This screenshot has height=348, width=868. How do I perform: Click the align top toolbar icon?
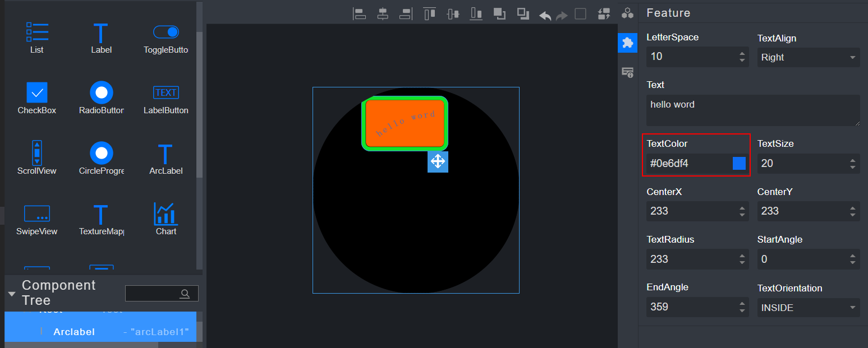tap(430, 14)
